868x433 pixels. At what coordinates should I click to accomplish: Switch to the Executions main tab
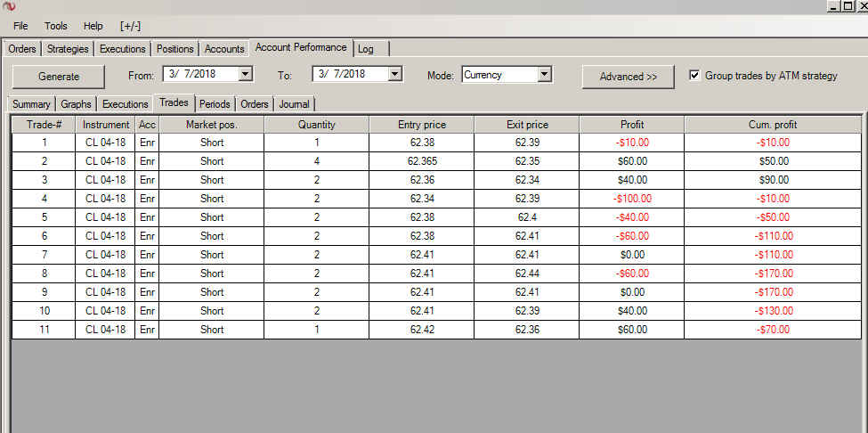[x=122, y=49]
